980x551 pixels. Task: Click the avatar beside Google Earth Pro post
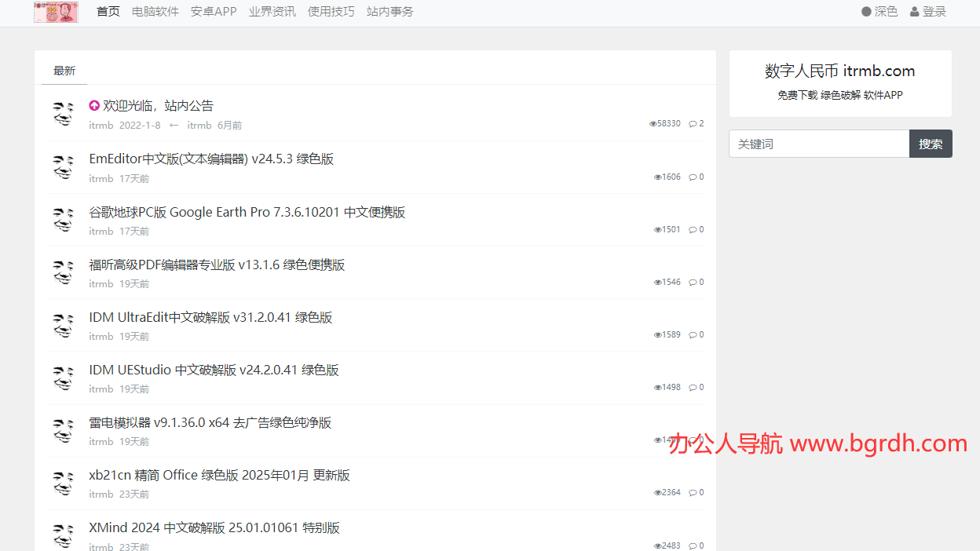[63, 220]
